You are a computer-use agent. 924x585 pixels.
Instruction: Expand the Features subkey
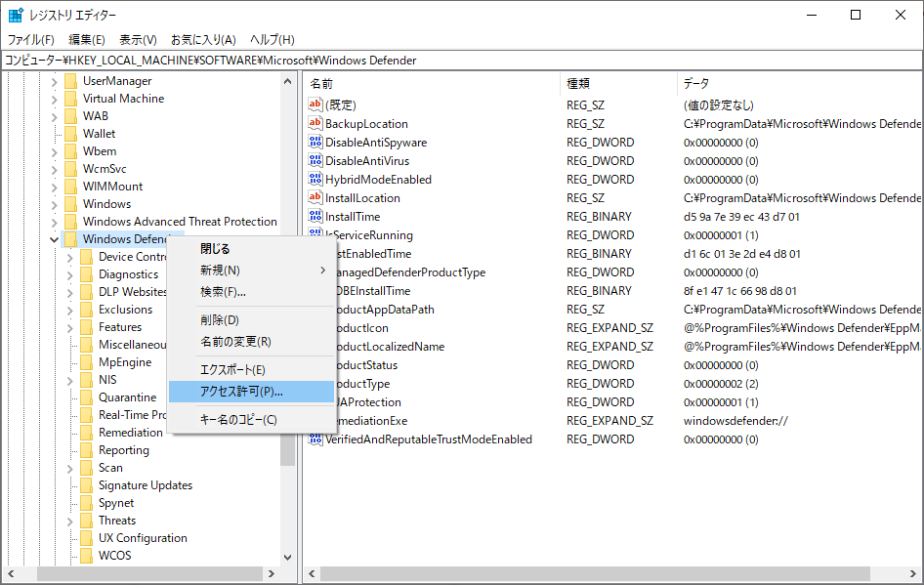pyautogui.click(x=70, y=327)
